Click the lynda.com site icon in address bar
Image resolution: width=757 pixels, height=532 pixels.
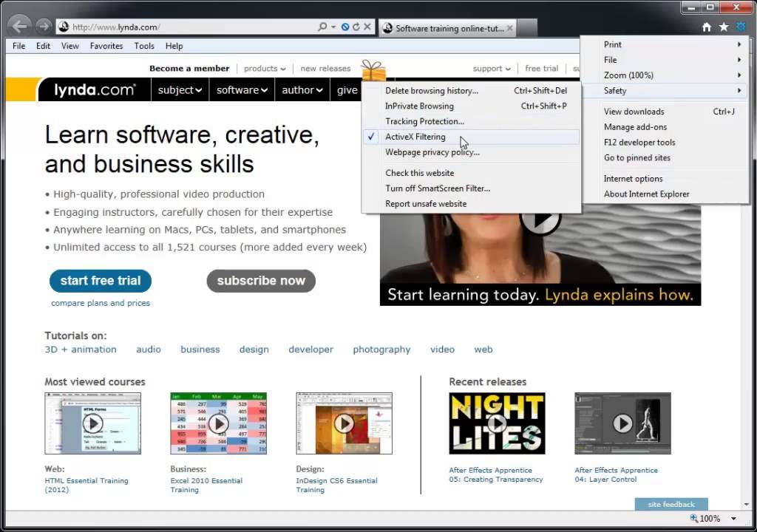coord(64,27)
